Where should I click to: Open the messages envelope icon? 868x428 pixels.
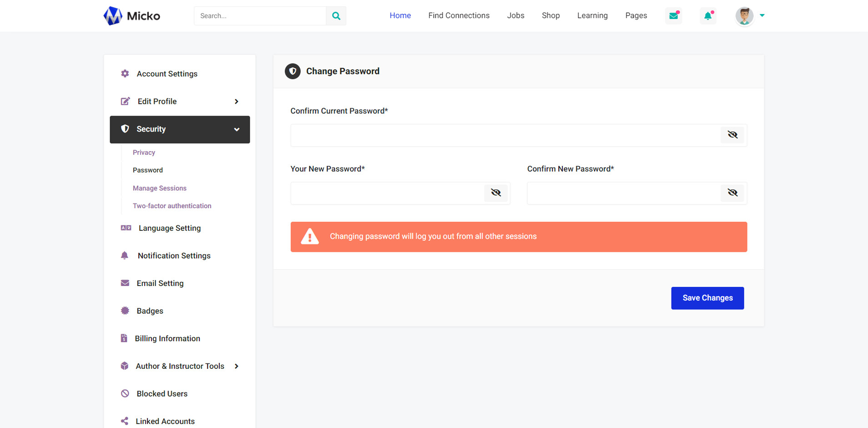(x=673, y=16)
